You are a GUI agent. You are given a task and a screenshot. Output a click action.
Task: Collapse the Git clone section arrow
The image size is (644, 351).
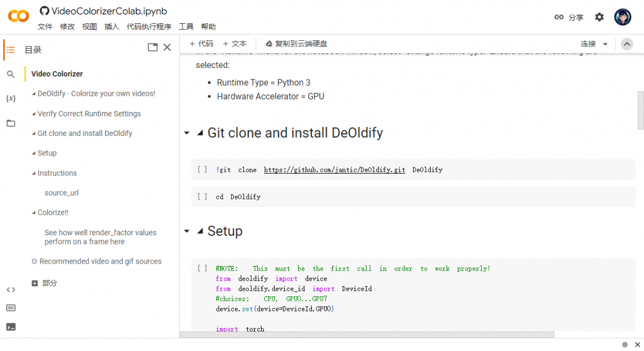point(187,133)
